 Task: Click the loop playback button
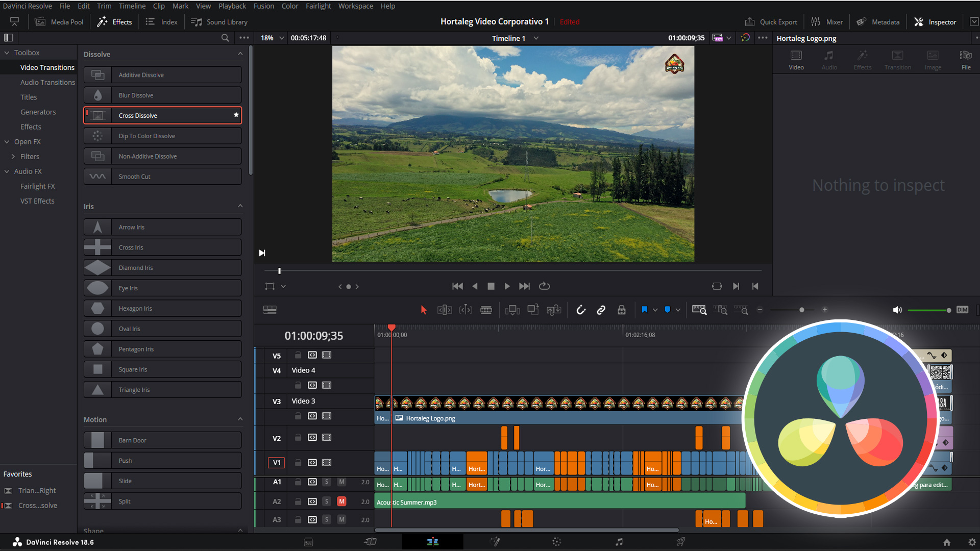544,286
